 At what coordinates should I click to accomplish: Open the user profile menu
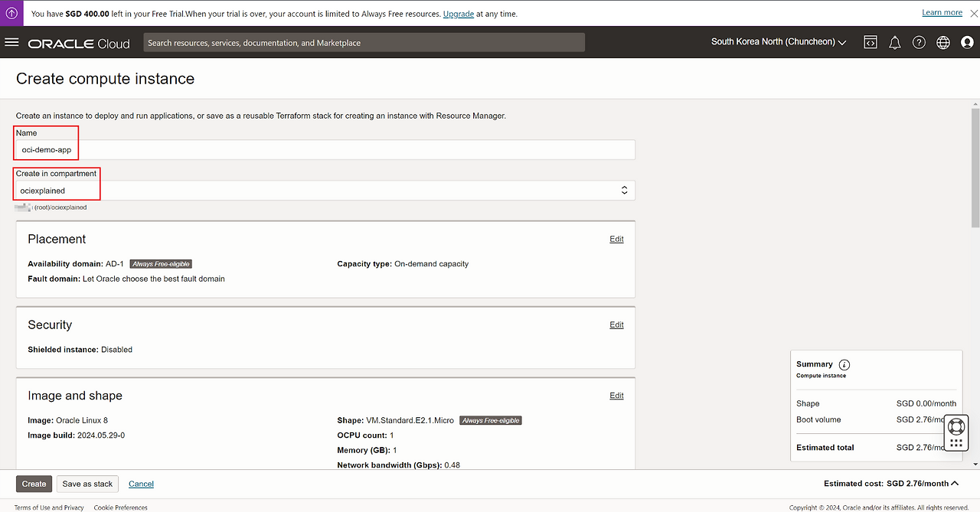966,43
